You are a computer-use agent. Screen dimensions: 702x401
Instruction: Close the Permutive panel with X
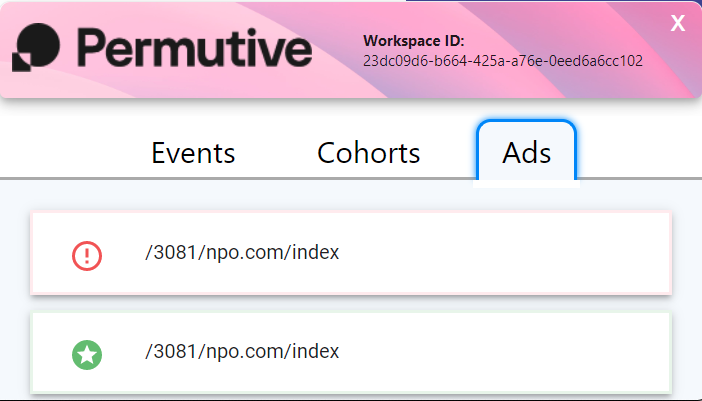678,23
